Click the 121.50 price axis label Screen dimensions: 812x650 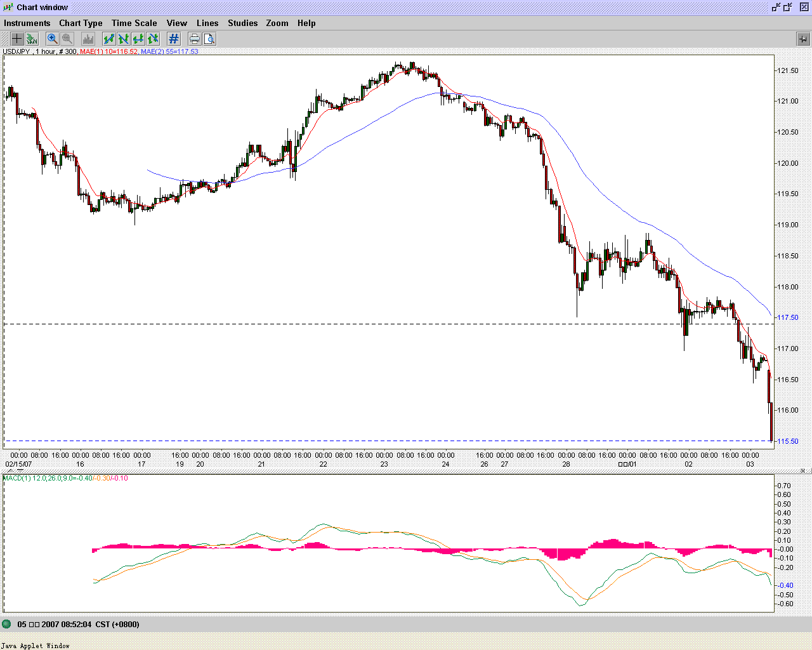[x=788, y=70]
